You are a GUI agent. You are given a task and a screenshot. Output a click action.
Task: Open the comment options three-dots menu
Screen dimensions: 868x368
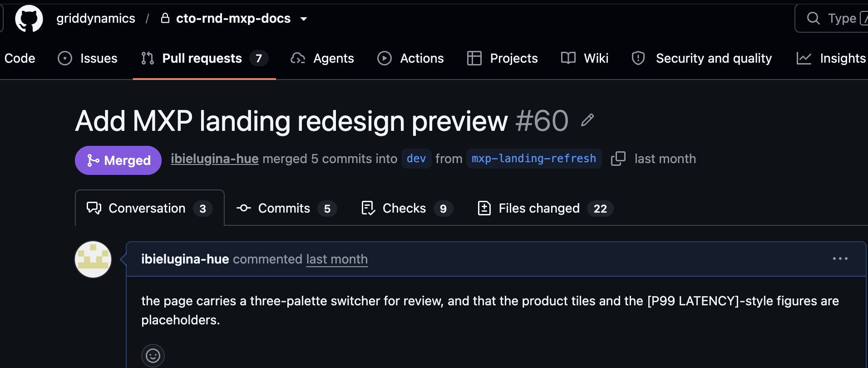tap(840, 259)
